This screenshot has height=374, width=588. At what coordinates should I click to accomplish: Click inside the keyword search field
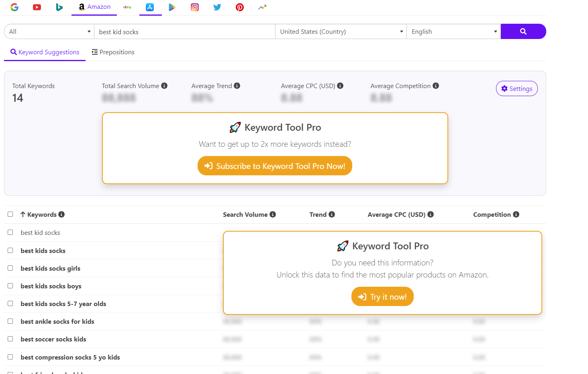coord(184,31)
